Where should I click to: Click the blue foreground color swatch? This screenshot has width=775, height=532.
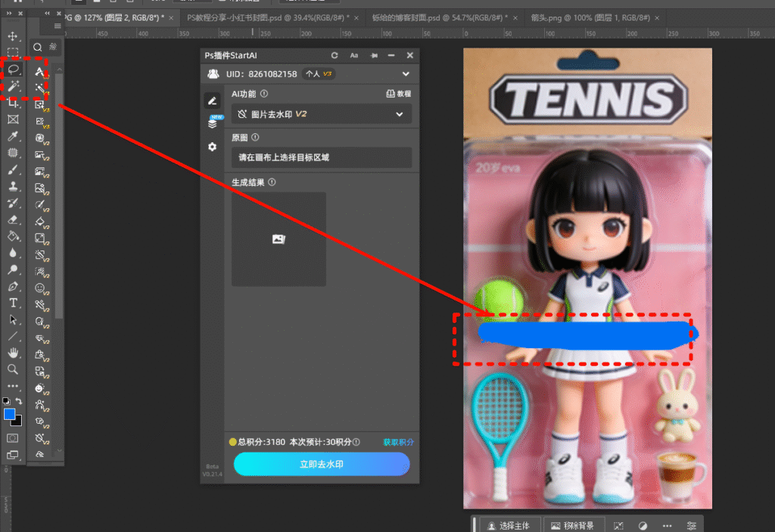[x=10, y=414]
